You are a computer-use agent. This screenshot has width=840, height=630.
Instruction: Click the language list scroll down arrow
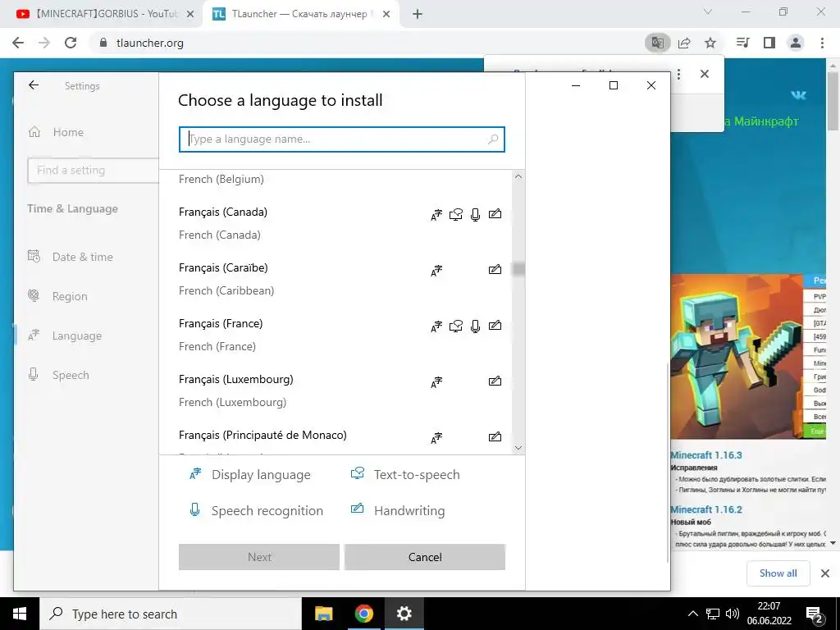click(518, 448)
